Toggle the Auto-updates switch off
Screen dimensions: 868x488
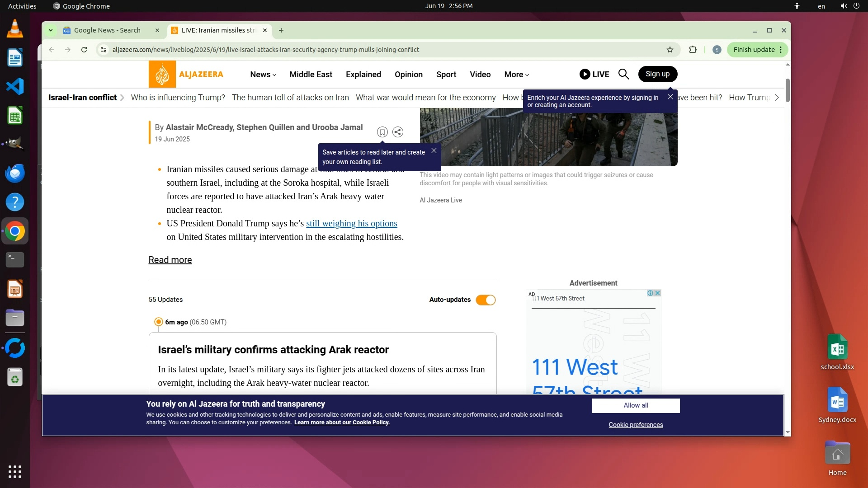coord(486,300)
